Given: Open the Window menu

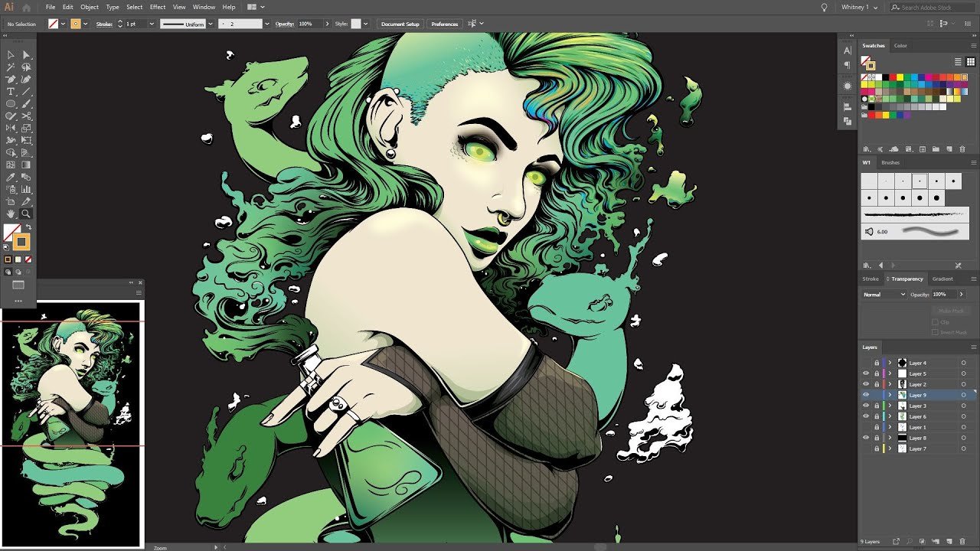Looking at the screenshot, I should click(204, 7).
